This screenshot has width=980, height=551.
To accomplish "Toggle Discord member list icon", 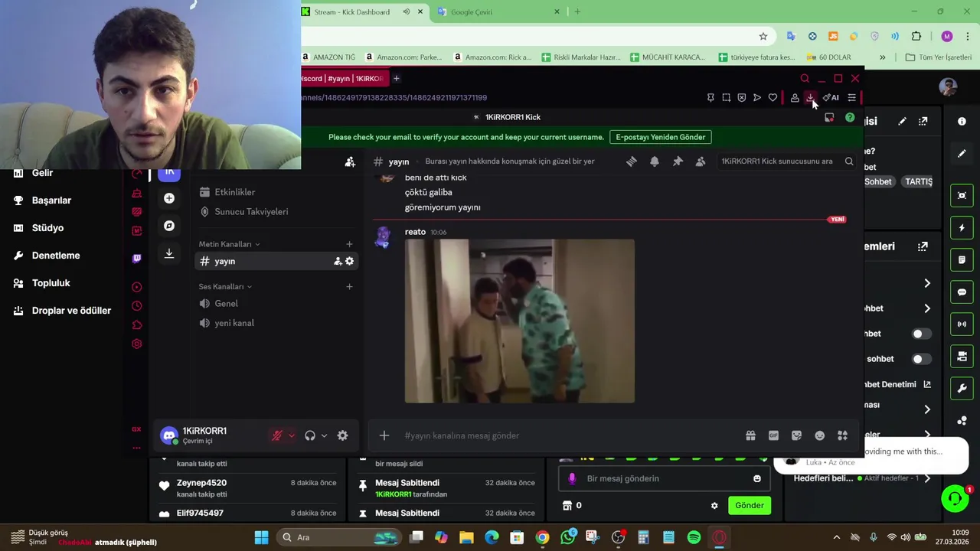I will pyautogui.click(x=701, y=161).
